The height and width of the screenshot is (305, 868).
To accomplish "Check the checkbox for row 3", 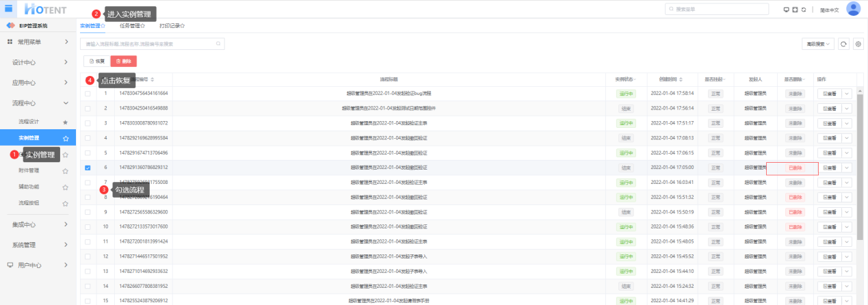I will click(x=88, y=123).
